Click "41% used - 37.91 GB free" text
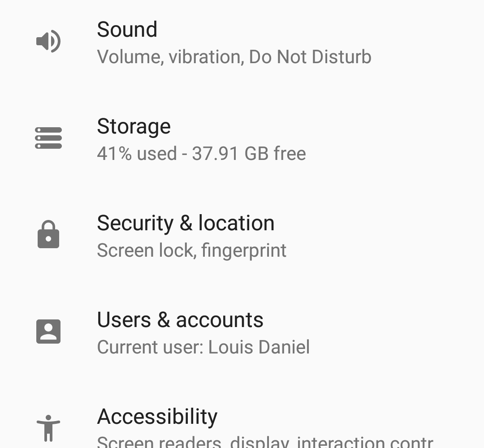The width and height of the screenshot is (484, 448). [201, 154]
